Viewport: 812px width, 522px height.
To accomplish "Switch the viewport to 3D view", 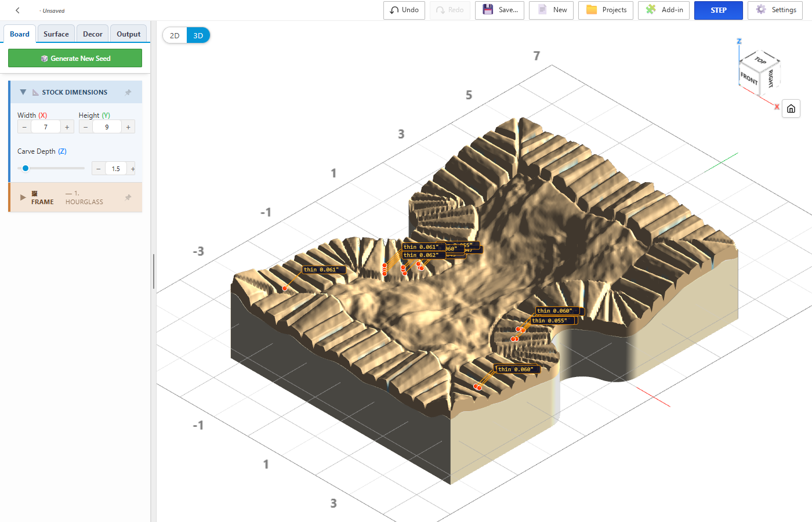I will tap(198, 35).
